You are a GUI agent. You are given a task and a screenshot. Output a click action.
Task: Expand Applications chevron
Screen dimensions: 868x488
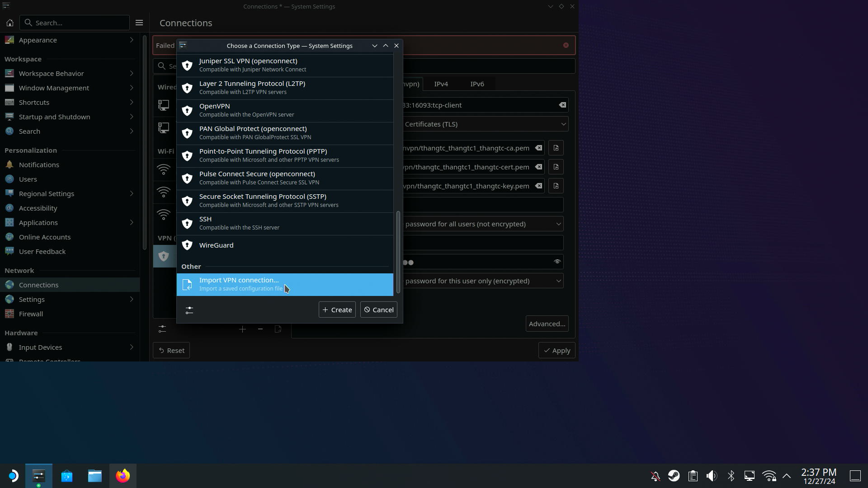pyautogui.click(x=132, y=222)
